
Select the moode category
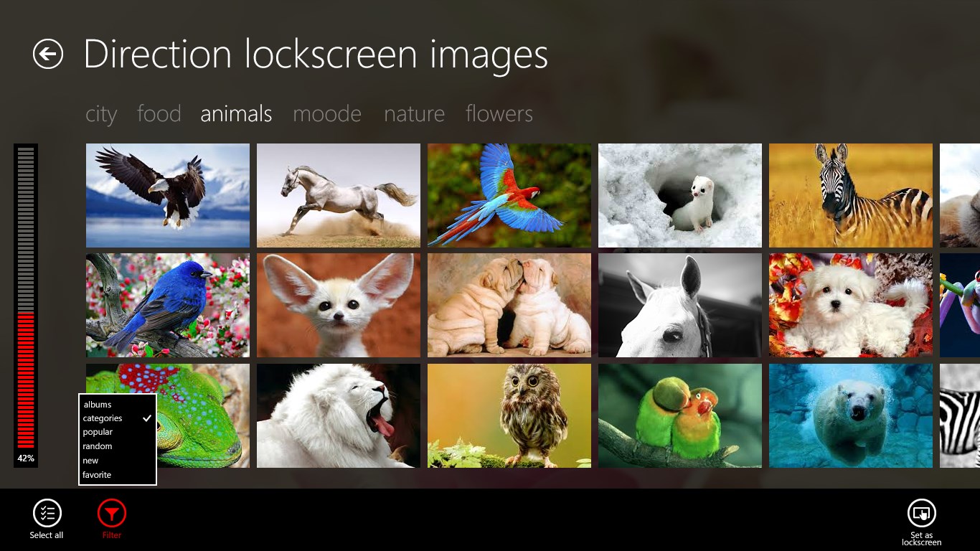pos(326,113)
